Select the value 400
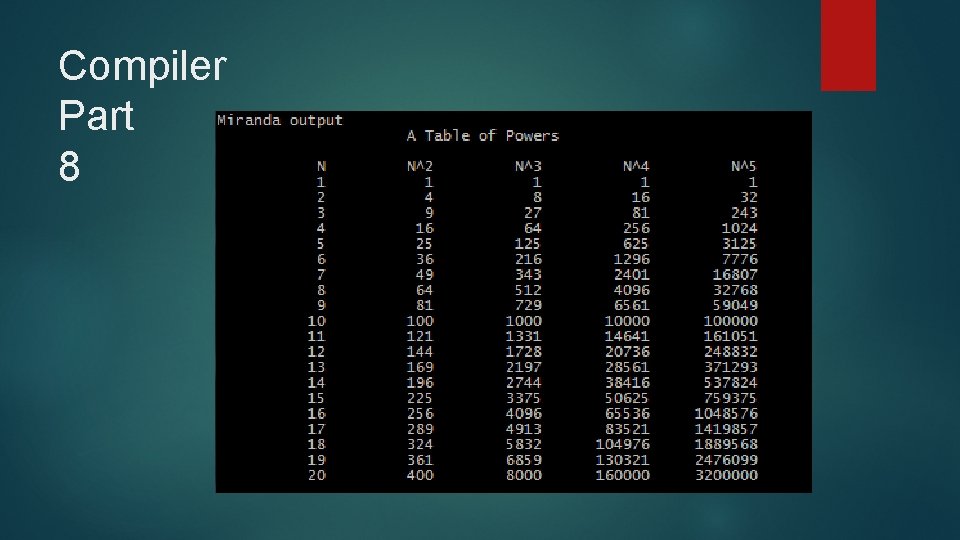 point(420,475)
